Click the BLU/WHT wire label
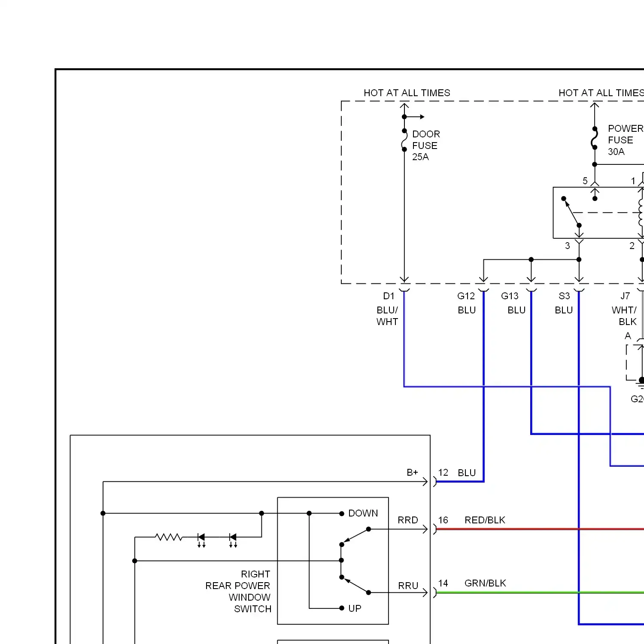The height and width of the screenshot is (644, 644). click(x=387, y=316)
